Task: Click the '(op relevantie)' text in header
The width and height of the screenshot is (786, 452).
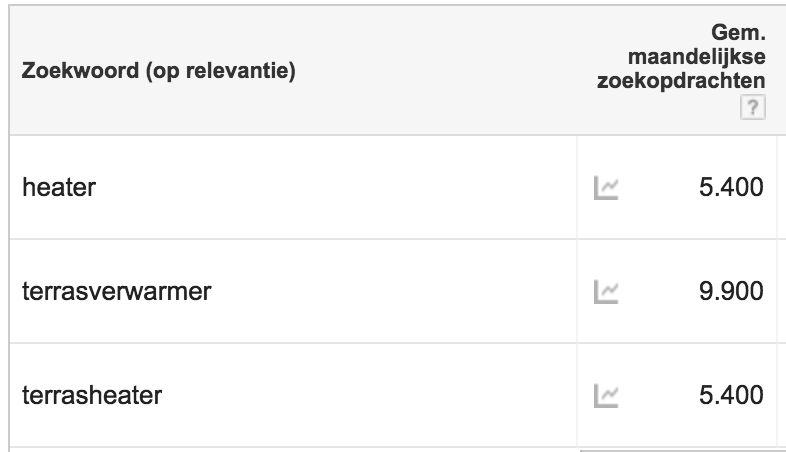Action: click(221, 71)
